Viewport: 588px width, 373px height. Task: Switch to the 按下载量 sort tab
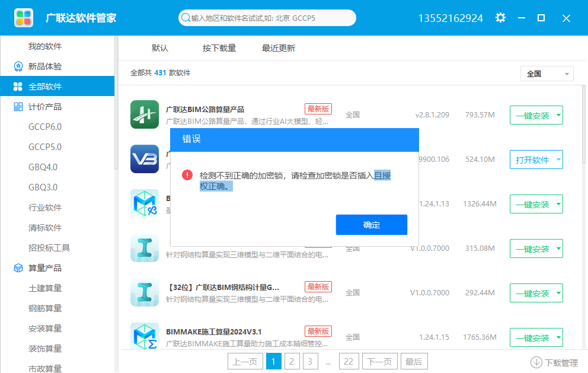point(219,48)
